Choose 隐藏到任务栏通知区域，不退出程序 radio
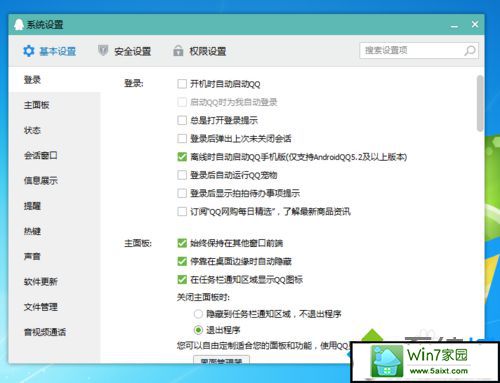This screenshot has width=500, height=383. (x=198, y=314)
